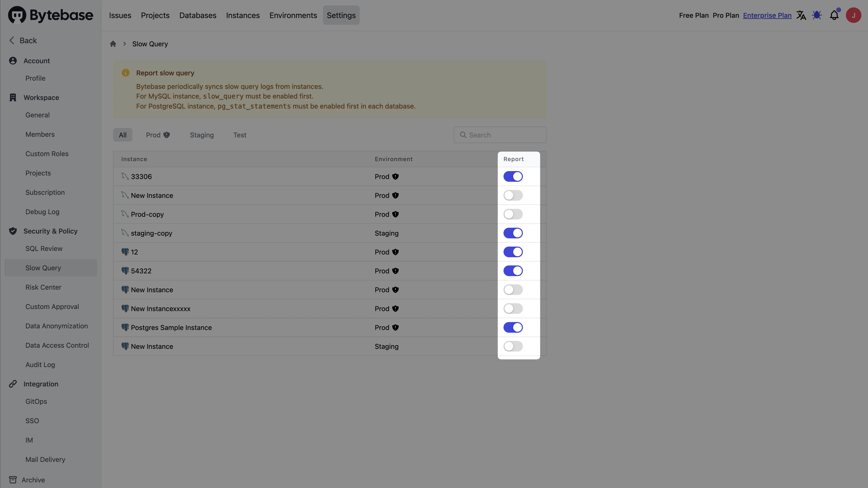
Task: Turn off report toggle for 12
Action: pyautogui.click(x=513, y=252)
